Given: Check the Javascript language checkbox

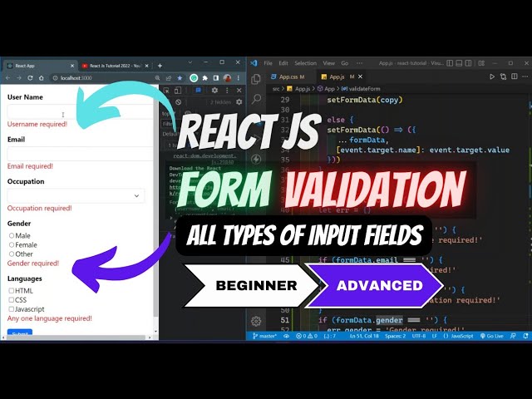Looking at the screenshot, I should pyautogui.click(x=11, y=308).
